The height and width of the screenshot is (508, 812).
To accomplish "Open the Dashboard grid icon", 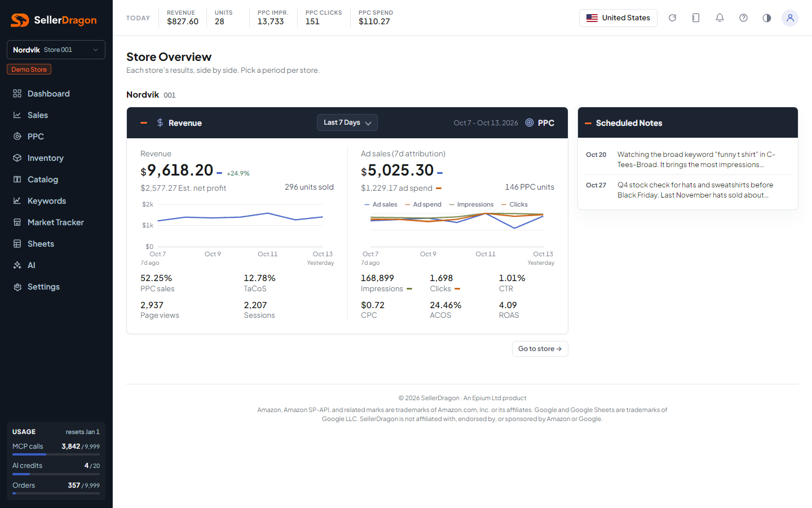I will point(17,94).
